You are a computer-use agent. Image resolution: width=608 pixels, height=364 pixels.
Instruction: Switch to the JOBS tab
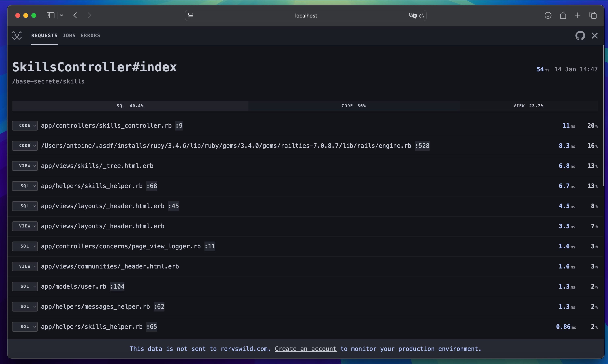(x=69, y=36)
